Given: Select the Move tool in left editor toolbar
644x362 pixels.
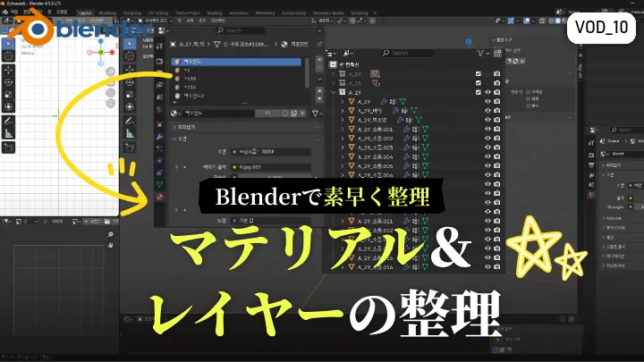Looking at the screenshot, I should [8, 70].
